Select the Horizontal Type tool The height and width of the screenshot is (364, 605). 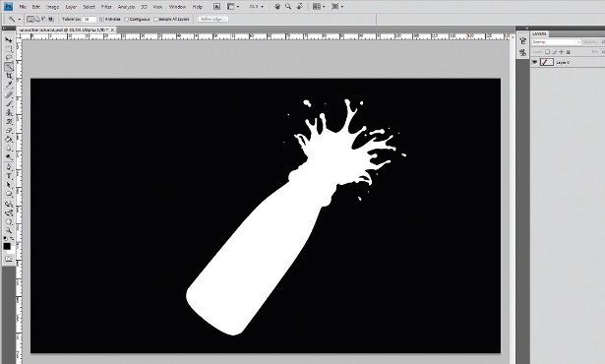pos(9,176)
